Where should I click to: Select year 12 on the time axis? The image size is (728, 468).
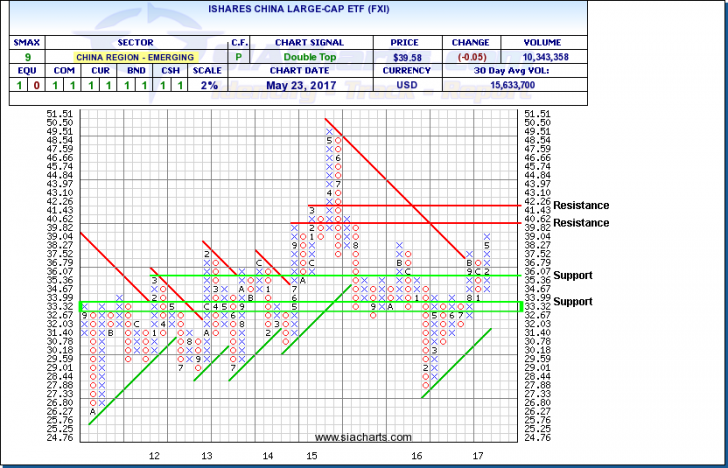[155, 455]
